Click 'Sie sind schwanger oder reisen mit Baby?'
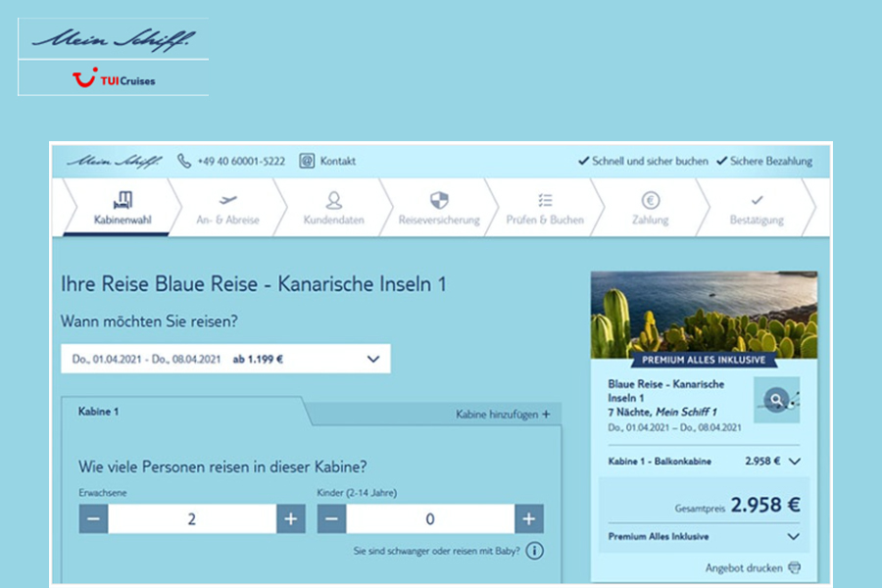The image size is (882, 588). (x=436, y=551)
